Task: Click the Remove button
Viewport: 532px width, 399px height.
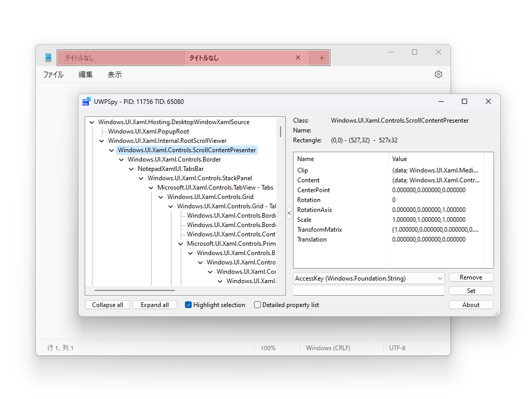Action: tap(471, 277)
